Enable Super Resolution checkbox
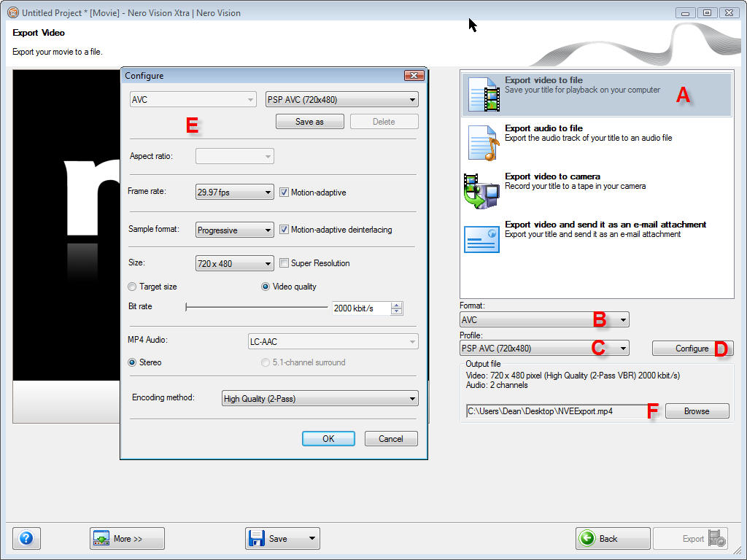Screen dimensions: 747x560 click(284, 262)
